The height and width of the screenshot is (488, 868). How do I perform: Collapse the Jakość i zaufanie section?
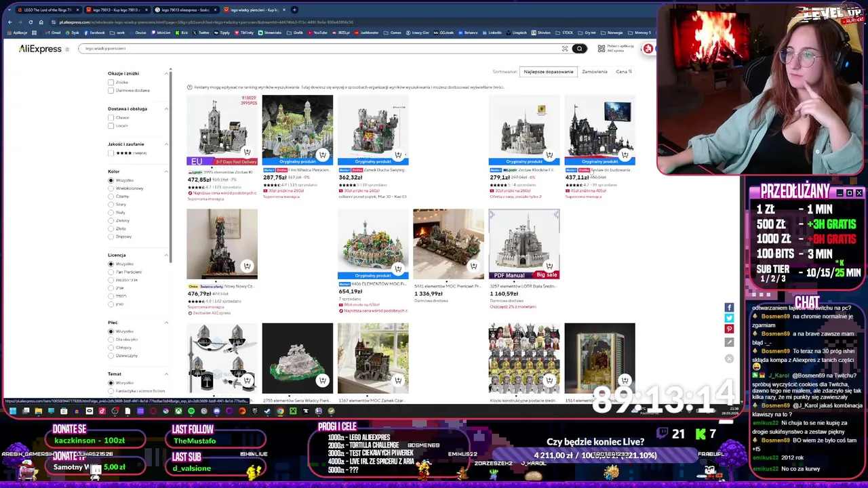[166, 144]
